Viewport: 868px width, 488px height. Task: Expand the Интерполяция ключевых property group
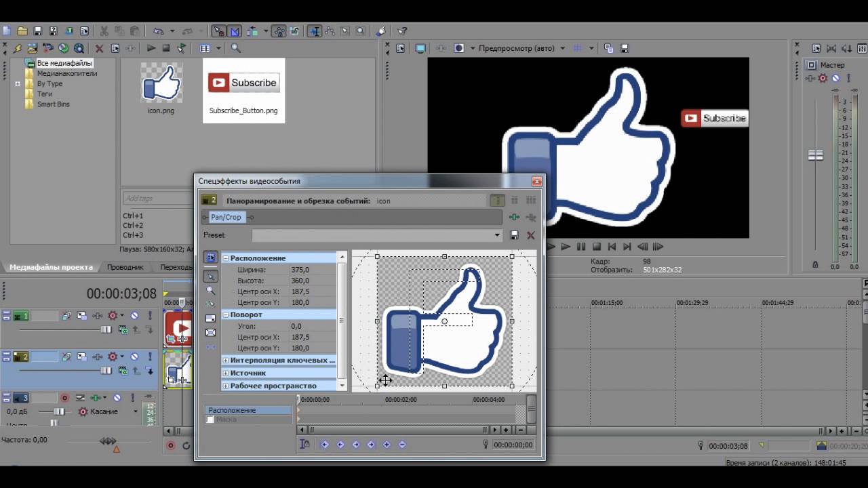coord(226,361)
